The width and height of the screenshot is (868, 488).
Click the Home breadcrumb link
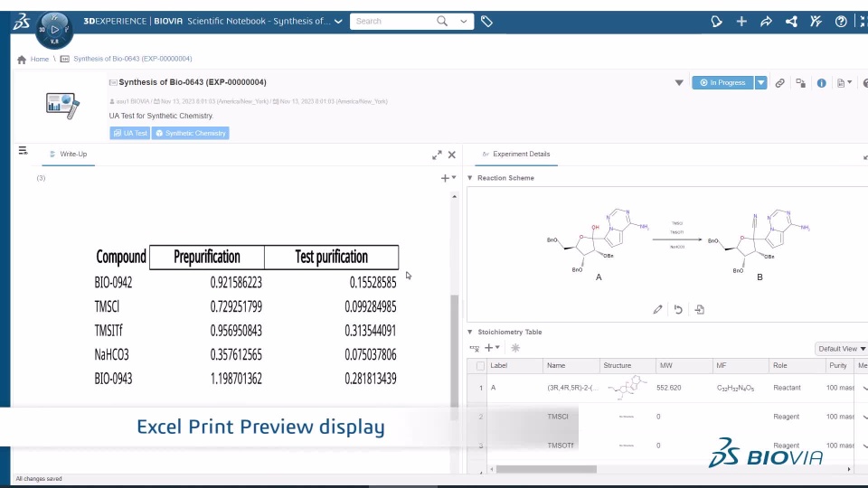39,60
